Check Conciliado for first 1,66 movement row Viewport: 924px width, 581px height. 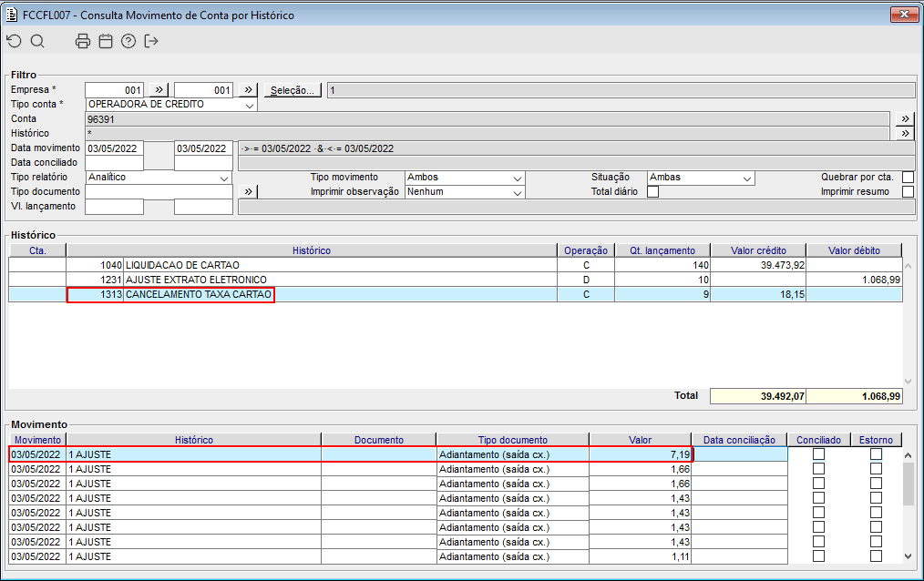pyautogui.click(x=818, y=469)
